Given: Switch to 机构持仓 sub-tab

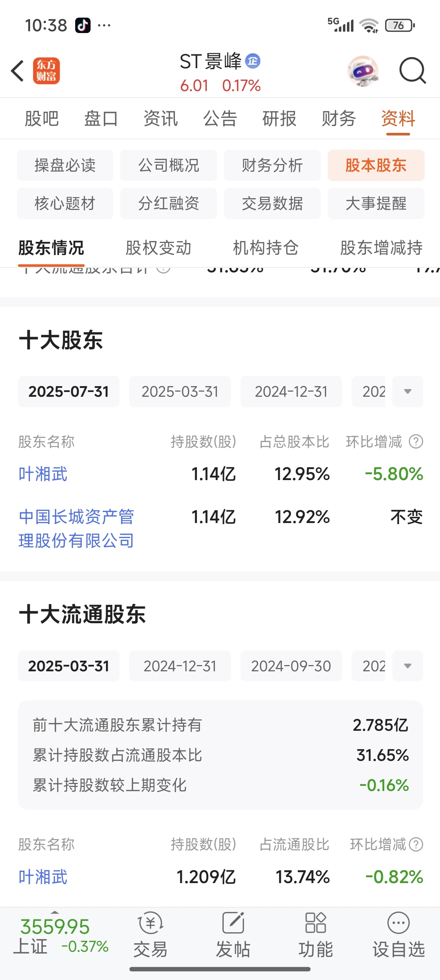Looking at the screenshot, I should click(266, 248).
